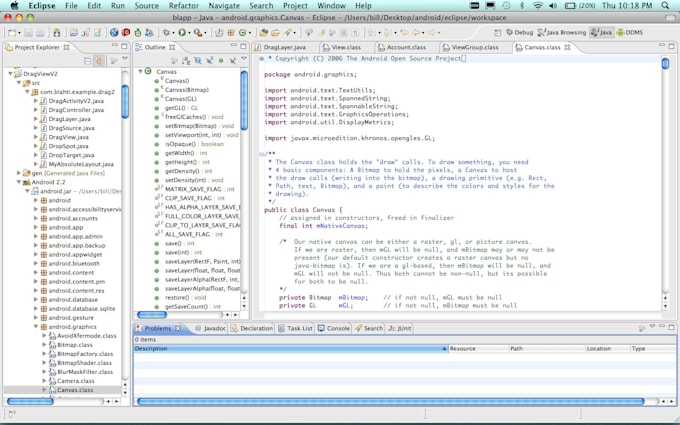680x425 pixels.
Task: Expand the android.gesture package node
Action: 36,317
